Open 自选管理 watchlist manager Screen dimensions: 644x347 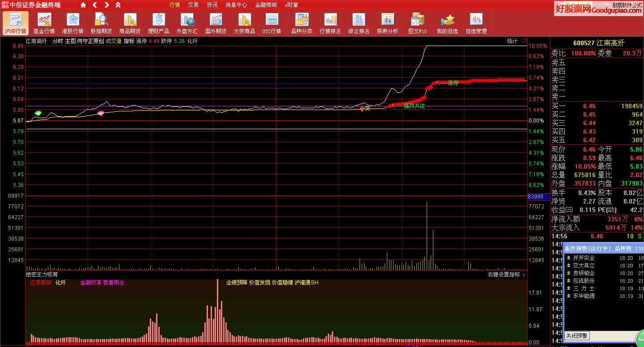point(476,23)
